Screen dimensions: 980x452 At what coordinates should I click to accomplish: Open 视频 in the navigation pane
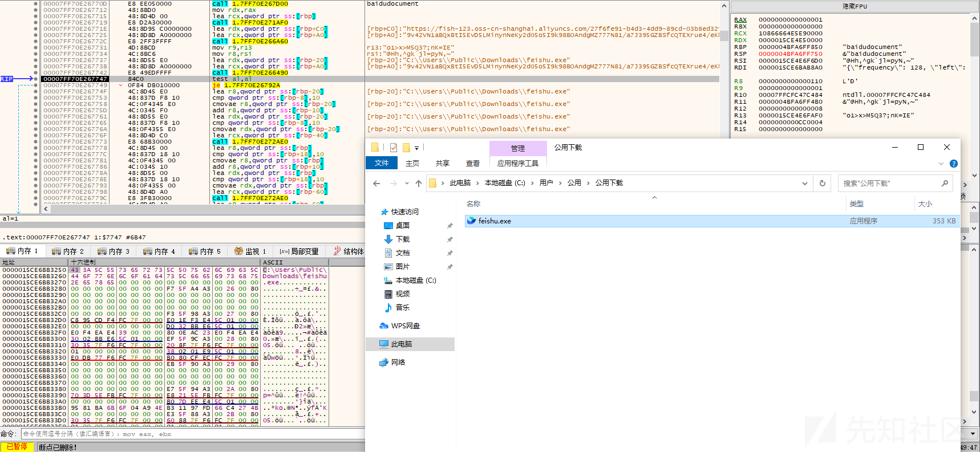[x=403, y=294]
